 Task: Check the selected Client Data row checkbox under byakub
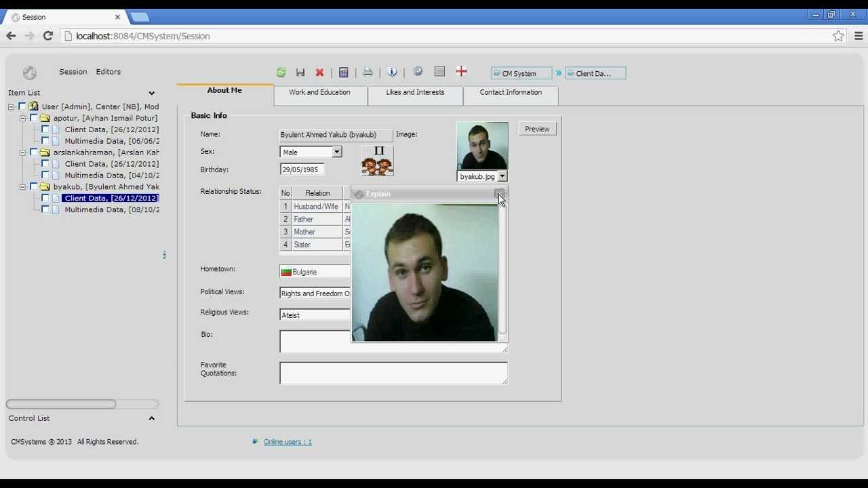tap(45, 198)
